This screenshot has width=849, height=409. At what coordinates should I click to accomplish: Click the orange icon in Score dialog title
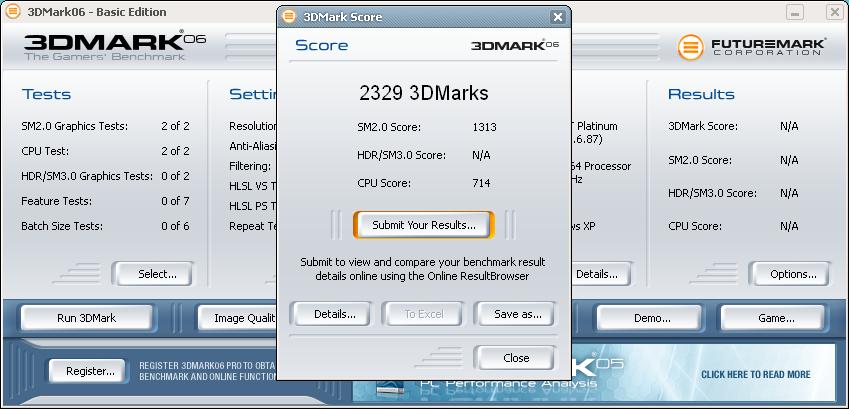[x=289, y=17]
